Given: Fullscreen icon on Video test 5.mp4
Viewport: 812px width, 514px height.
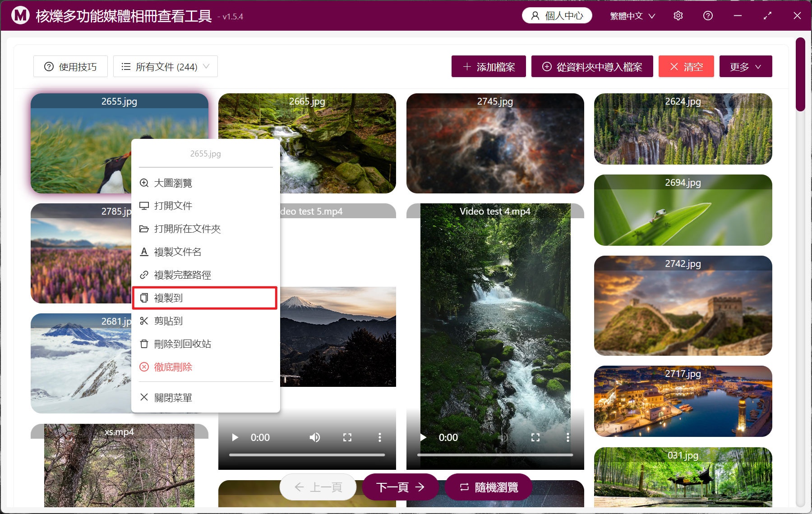Looking at the screenshot, I should coord(347,437).
